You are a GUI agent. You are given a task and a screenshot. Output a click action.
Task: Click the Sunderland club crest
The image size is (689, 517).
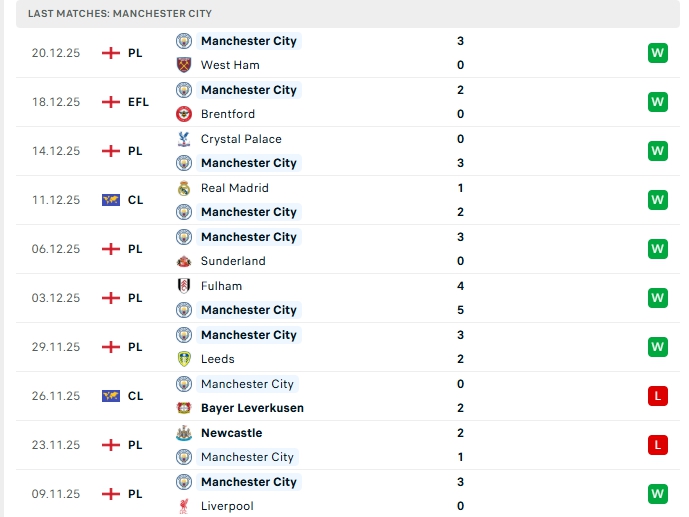point(184,261)
